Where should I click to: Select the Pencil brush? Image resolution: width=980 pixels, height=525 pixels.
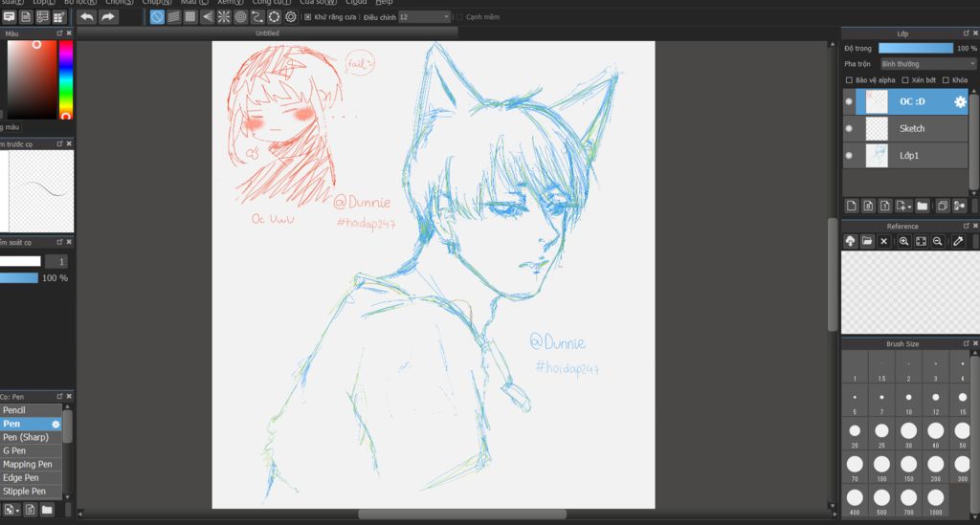(x=31, y=410)
